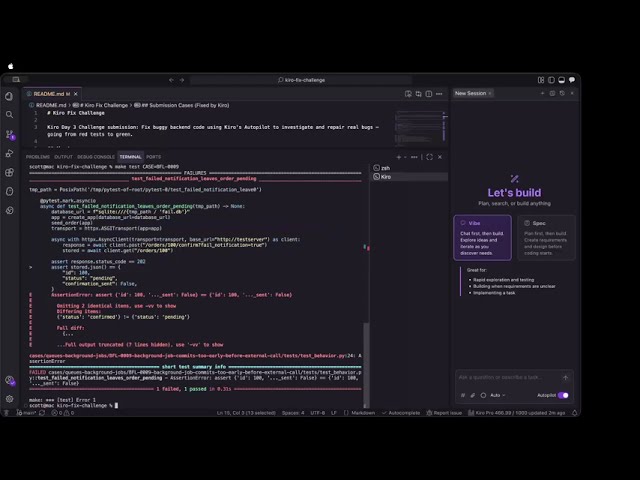Change Markdown language mode
Image resolution: width=640 pixels, height=480 pixels.
pyautogui.click(x=359, y=413)
